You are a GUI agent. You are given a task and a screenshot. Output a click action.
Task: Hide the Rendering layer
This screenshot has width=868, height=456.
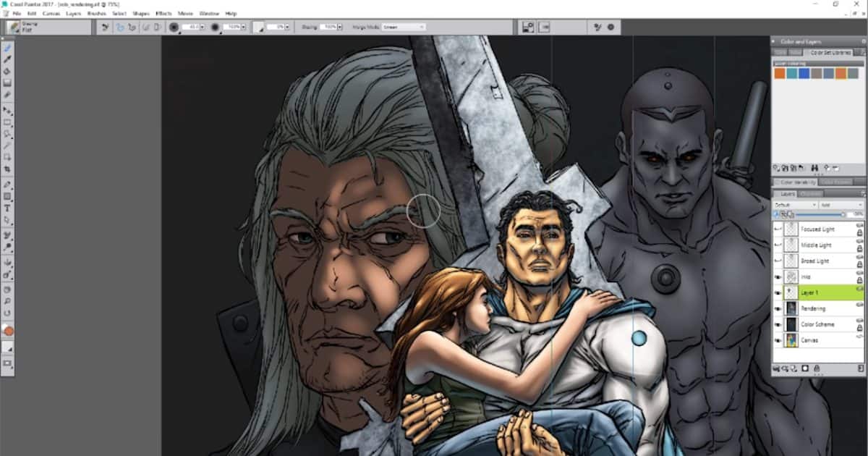(778, 308)
